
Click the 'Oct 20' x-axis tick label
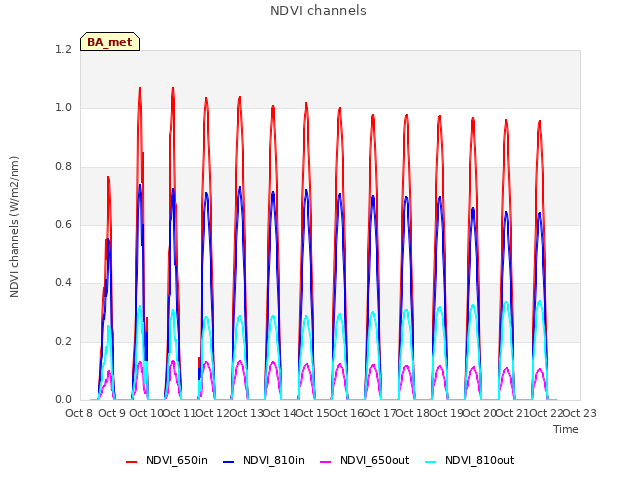480,413
